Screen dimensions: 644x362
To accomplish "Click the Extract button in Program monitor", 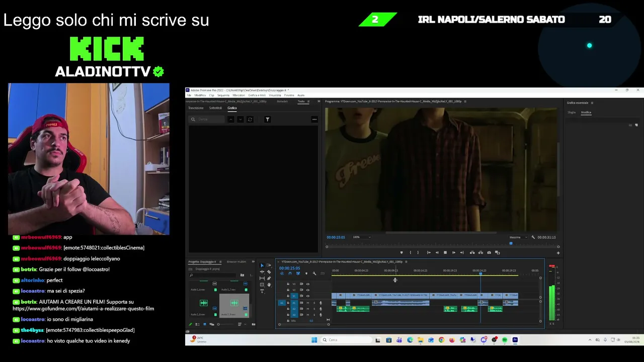I will coord(480,252).
